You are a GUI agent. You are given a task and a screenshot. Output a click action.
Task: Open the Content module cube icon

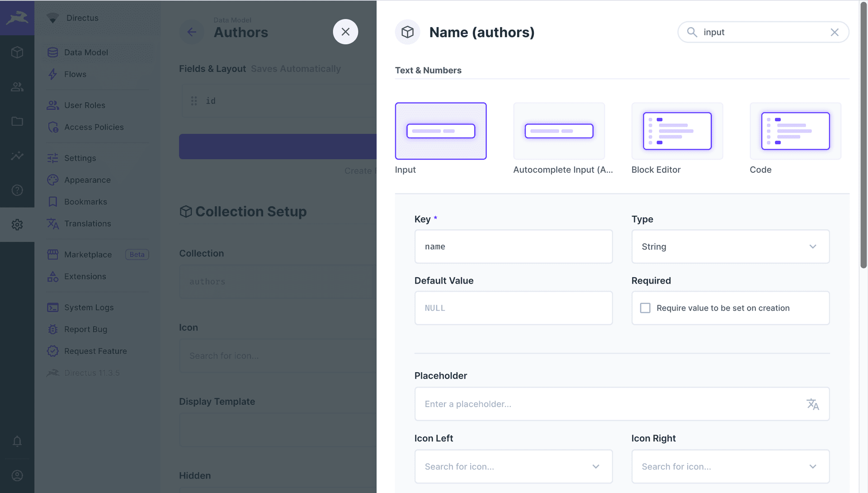point(17,52)
